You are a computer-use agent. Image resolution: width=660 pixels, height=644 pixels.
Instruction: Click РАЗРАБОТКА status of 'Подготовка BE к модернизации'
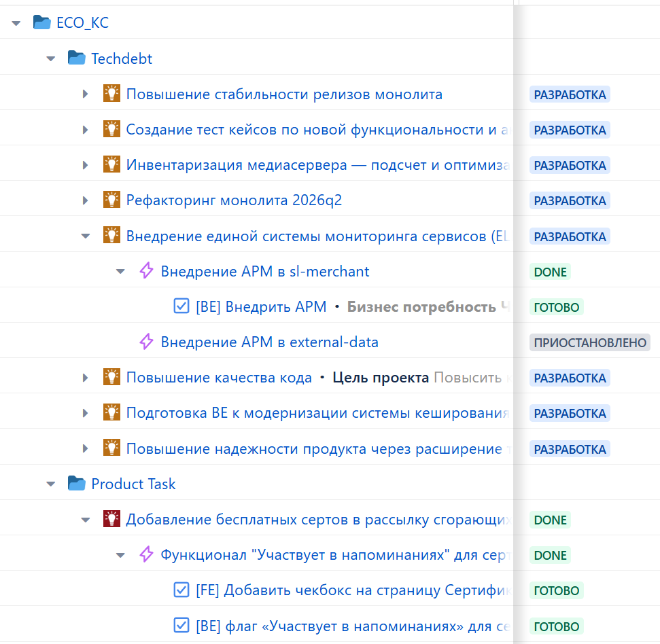tap(570, 414)
